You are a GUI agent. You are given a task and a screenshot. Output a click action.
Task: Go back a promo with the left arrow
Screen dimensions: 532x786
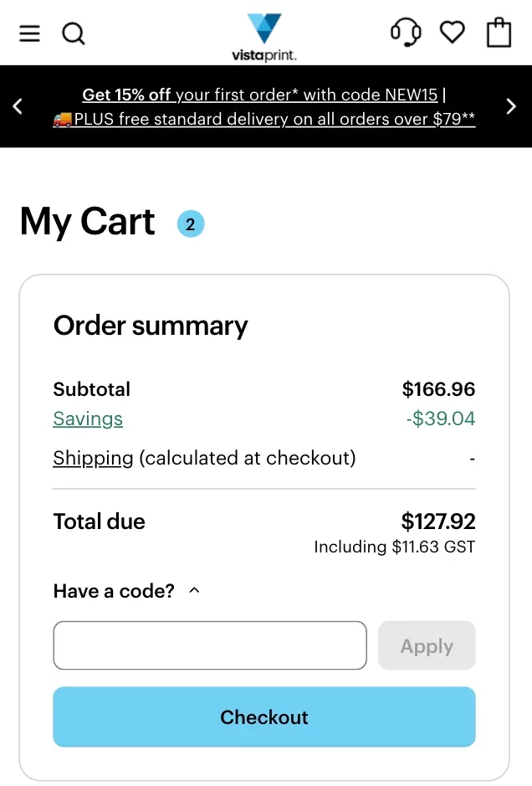click(x=18, y=106)
